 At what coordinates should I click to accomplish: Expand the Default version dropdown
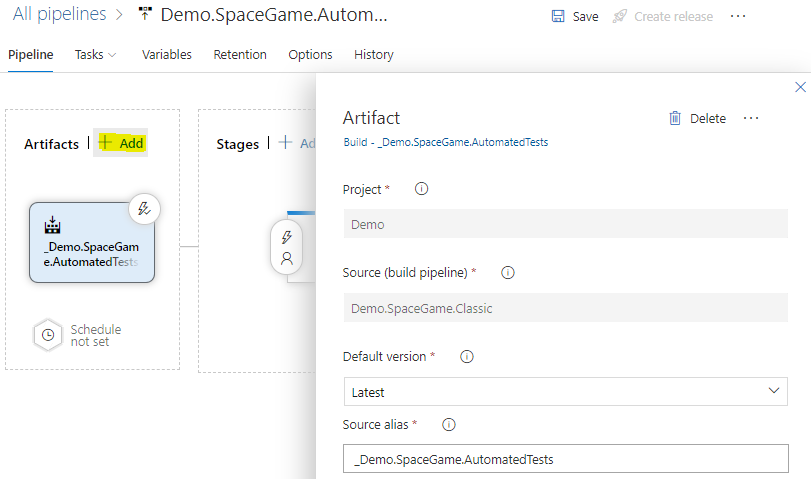point(772,391)
